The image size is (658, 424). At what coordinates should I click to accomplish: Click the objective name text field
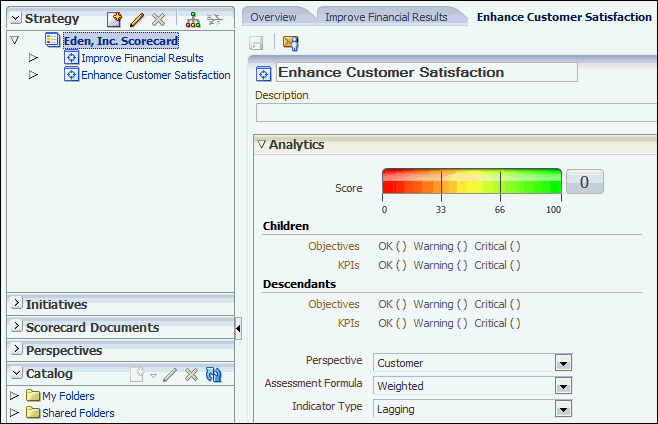click(x=427, y=72)
